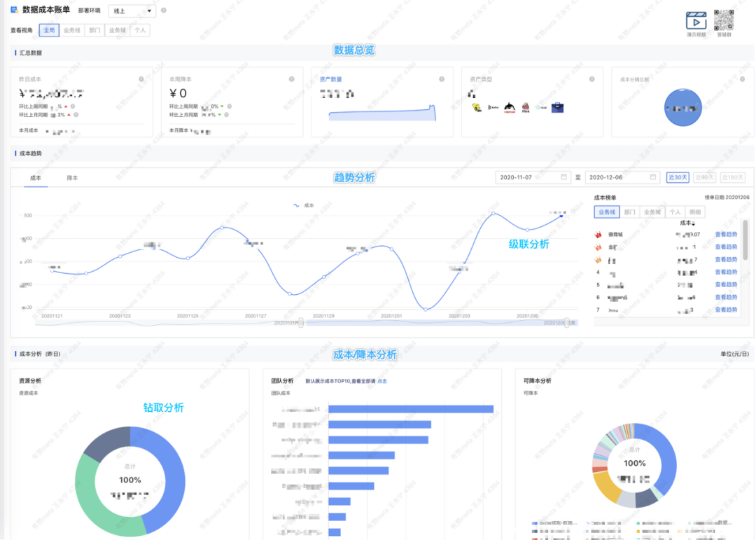The width and height of the screenshot is (756, 540).
Task: Click the 答疑群 QR code
Action: pos(724,20)
